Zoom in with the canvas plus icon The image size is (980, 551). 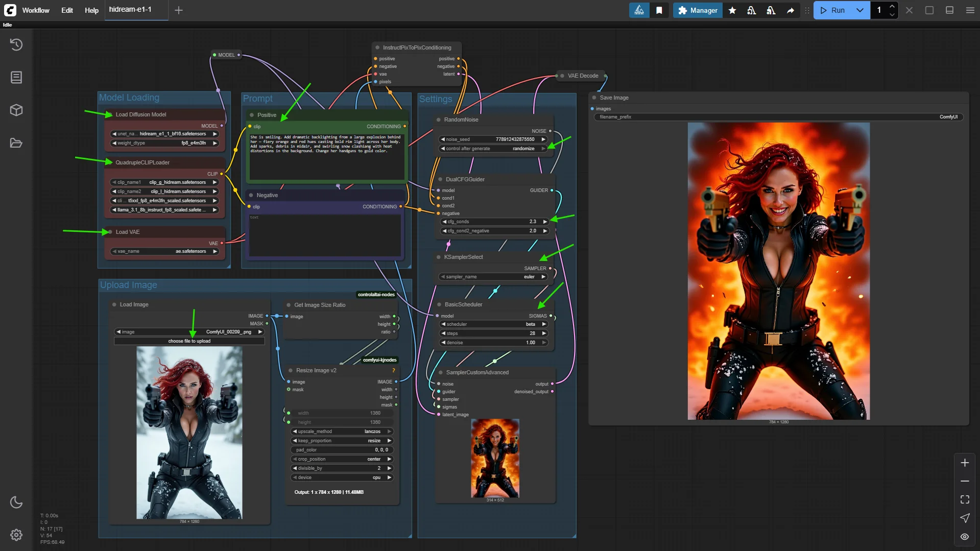coord(965,463)
